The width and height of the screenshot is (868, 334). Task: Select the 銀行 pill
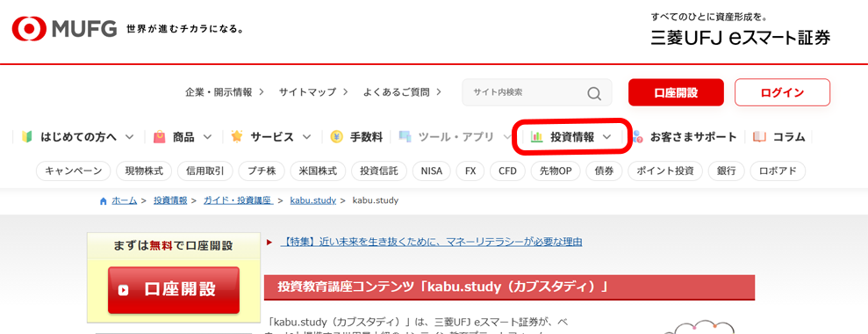[x=727, y=171]
